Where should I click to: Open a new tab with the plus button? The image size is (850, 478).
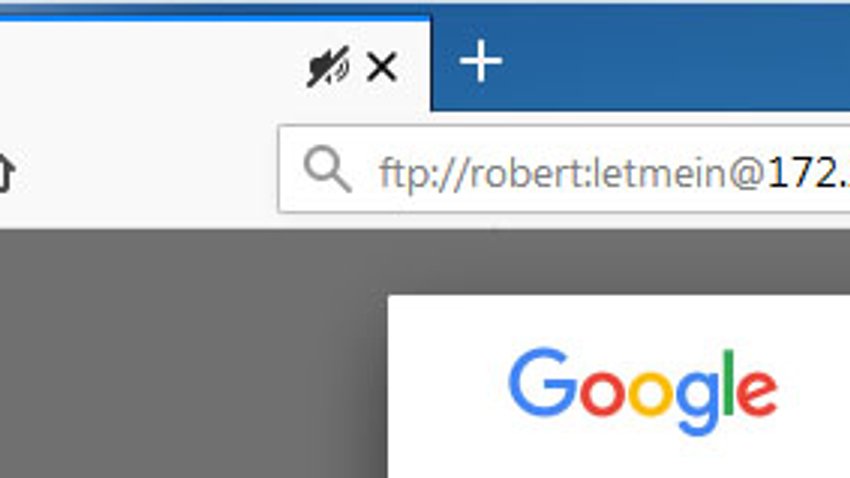(481, 61)
